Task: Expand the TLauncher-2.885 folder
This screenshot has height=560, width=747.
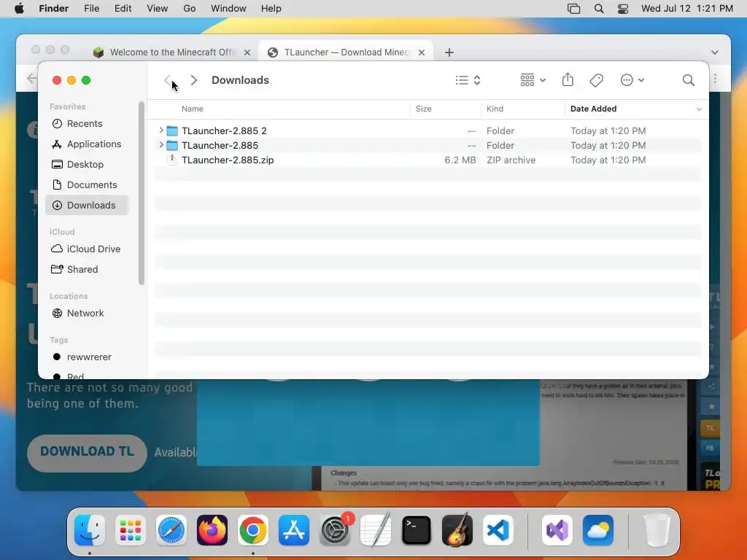Action: pos(161,145)
